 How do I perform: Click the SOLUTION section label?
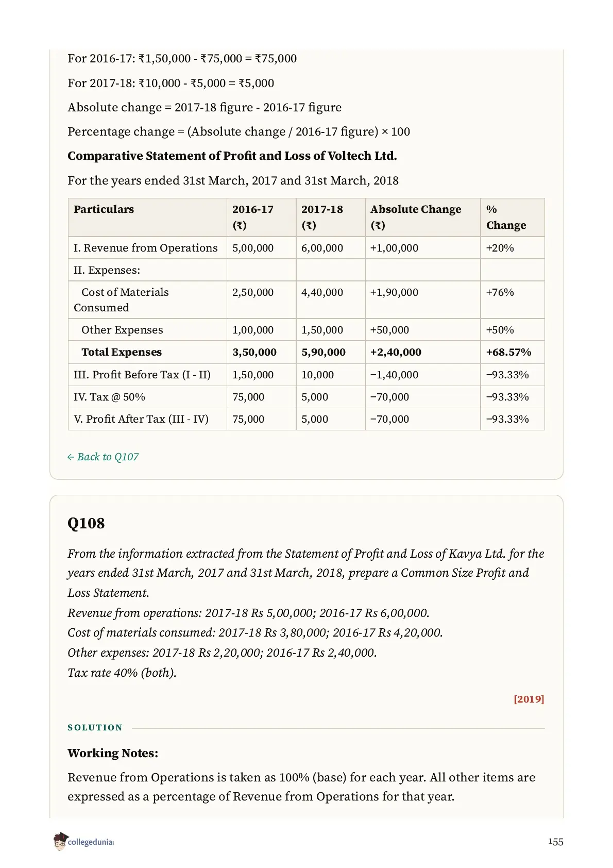[95, 727]
